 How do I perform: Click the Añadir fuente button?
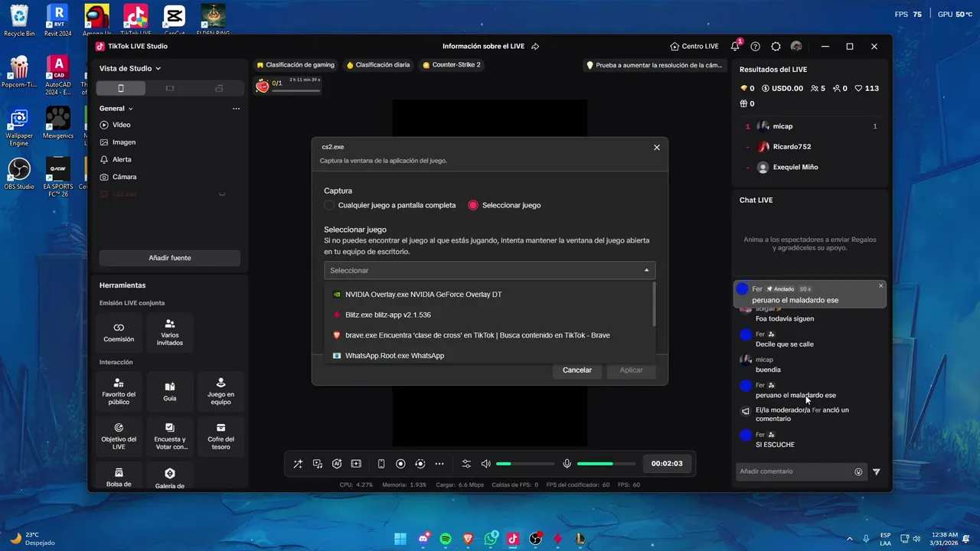click(170, 258)
